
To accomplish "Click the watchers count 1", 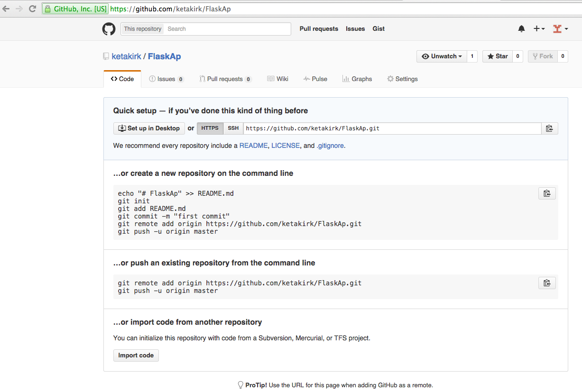I will click(x=472, y=56).
